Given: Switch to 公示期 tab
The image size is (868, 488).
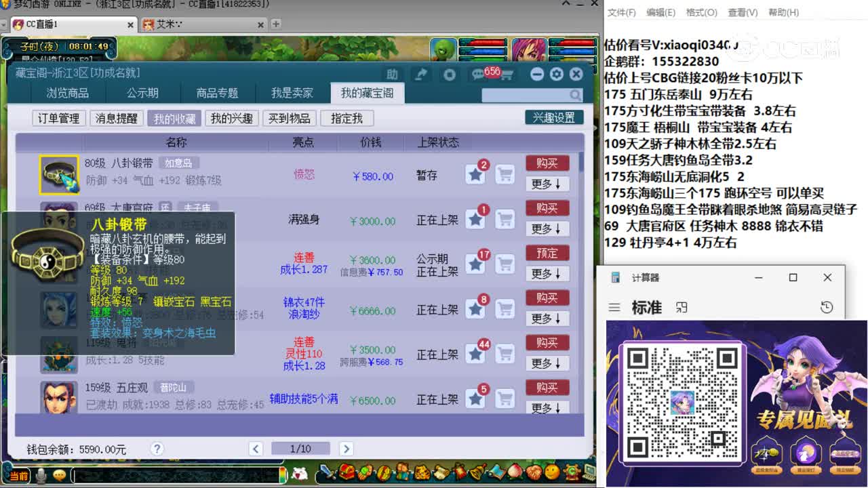Looking at the screenshot, I should coord(142,93).
